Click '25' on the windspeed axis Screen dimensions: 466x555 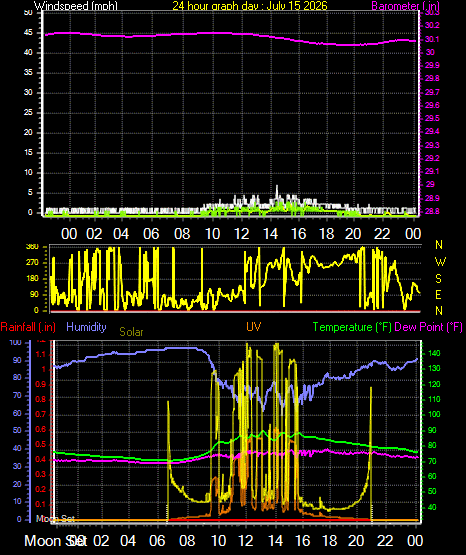point(28,113)
